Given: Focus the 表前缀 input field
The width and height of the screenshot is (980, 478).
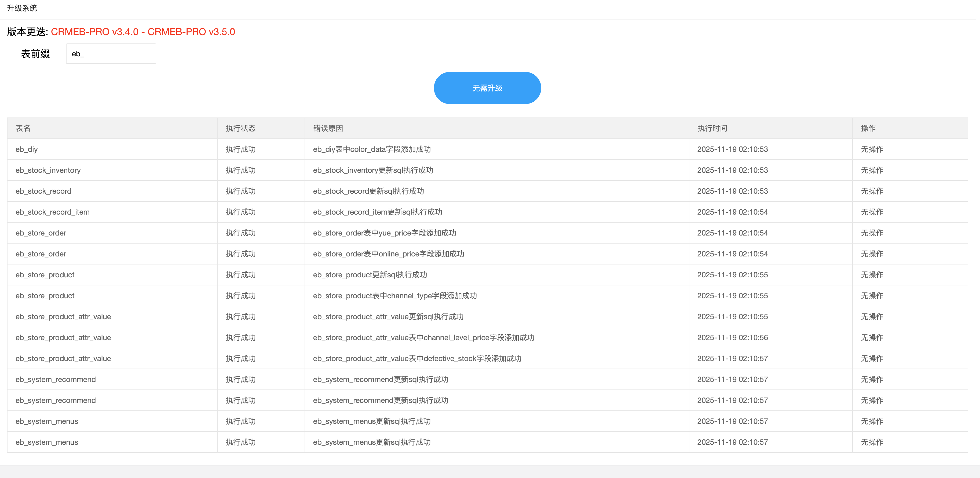Looking at the screenshot, I should 111,54.
